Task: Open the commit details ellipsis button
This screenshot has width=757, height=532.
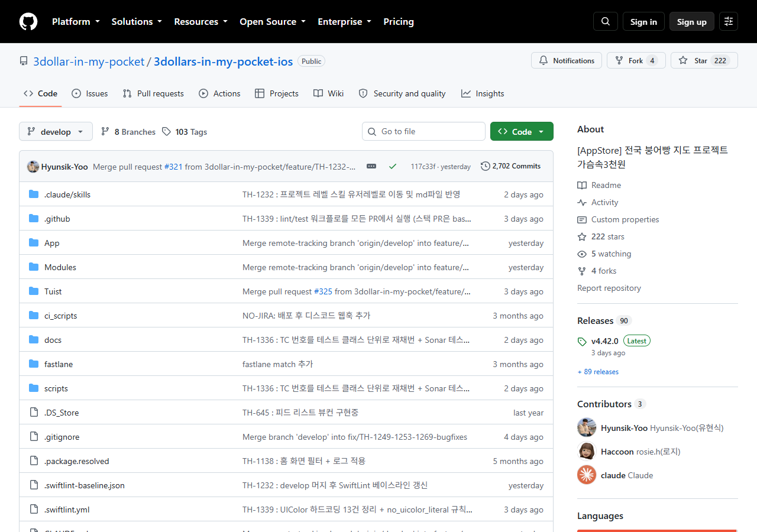Action: [x=371, y=166]
